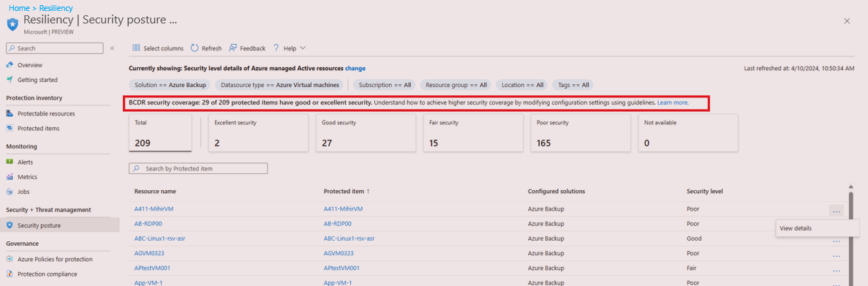Close the Resiliency blade with X
This screenshot has height=286, width=868.
coord(846,21)
